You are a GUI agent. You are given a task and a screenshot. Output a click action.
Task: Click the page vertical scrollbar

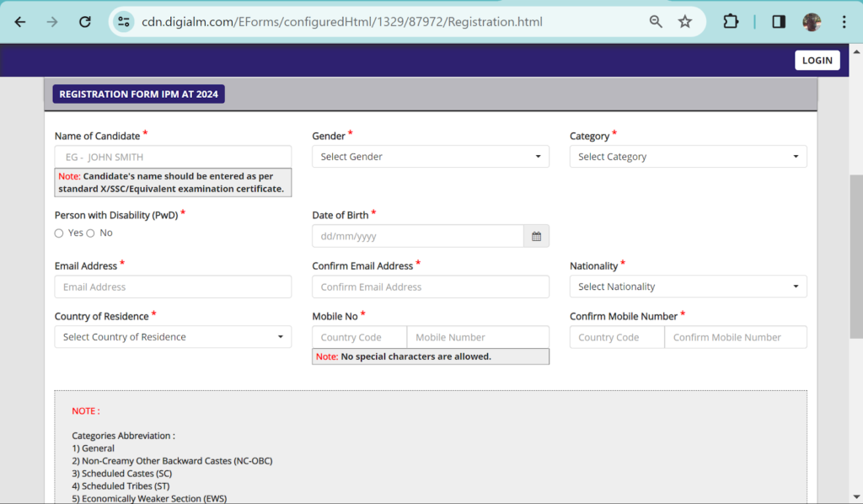855,253
